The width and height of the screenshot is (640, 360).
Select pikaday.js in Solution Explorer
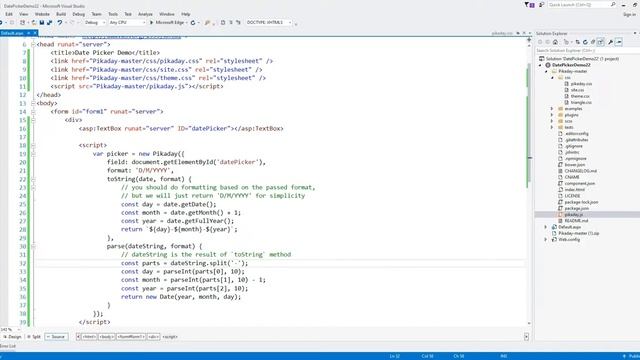click(573, 214)
